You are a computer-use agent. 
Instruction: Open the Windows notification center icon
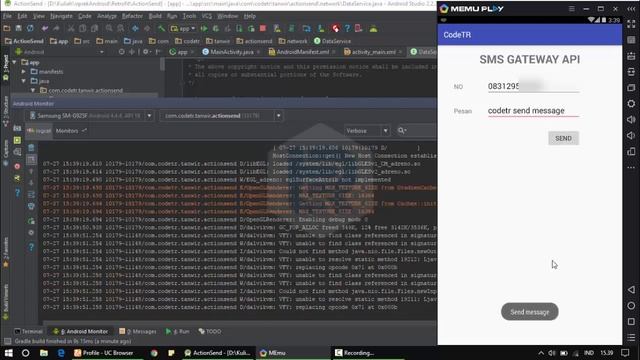point(625,353)
